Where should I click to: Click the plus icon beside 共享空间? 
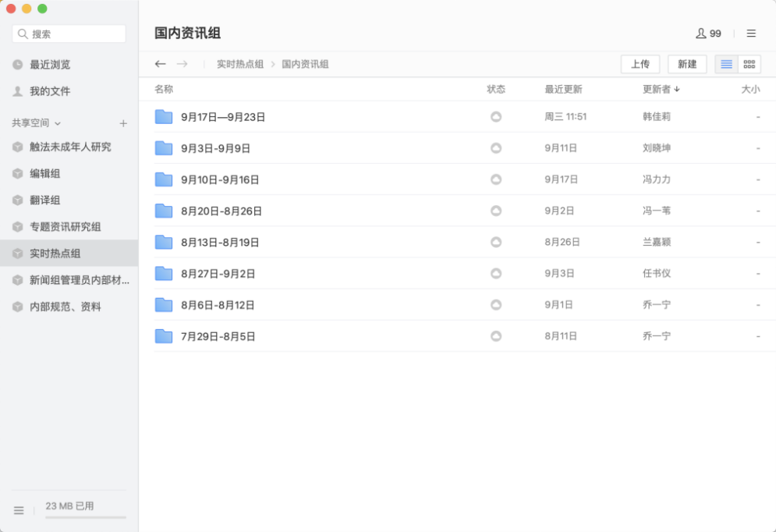[123, 123]
